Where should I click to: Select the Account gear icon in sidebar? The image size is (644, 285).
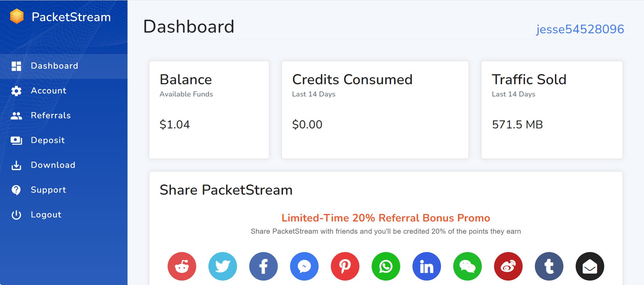[16, 91]
